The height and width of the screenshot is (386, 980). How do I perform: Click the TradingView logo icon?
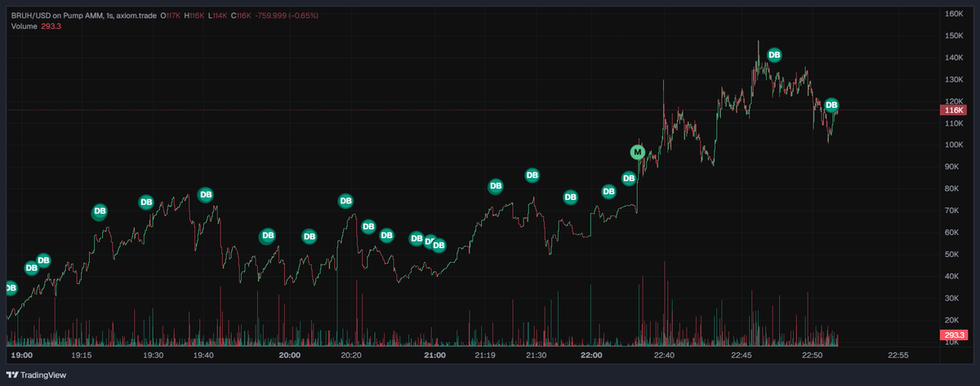click(x=11, y=375)
